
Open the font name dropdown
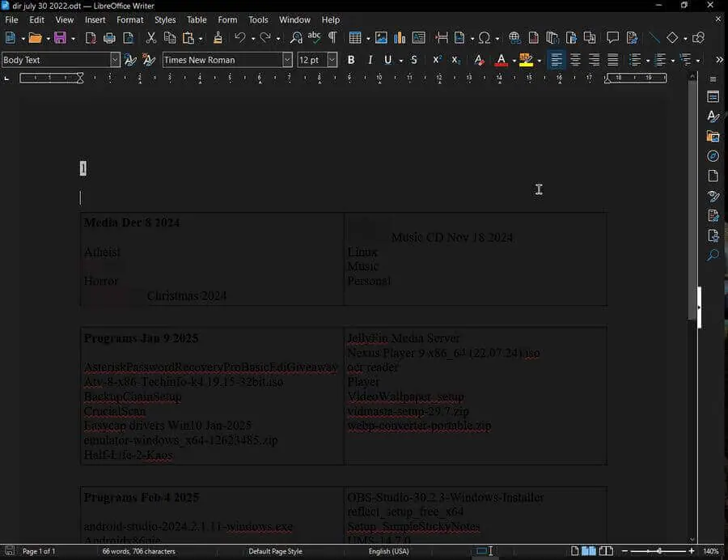tap(287, 60)
